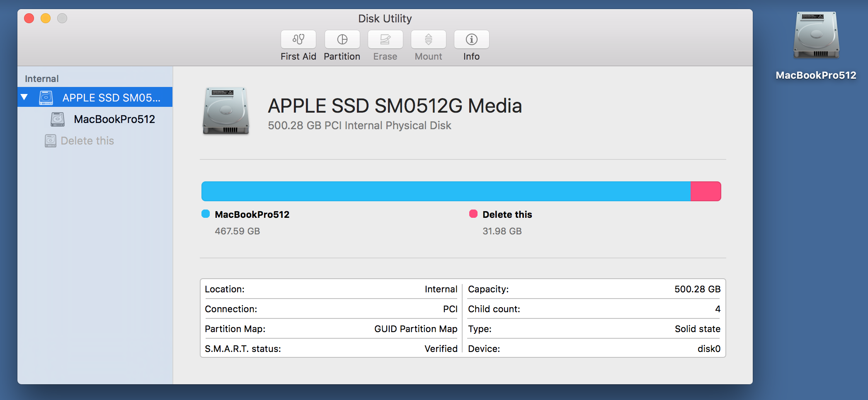Select the Delete this volume in sidebar
Screen dimensions: 868x400
tap(95, 141)
